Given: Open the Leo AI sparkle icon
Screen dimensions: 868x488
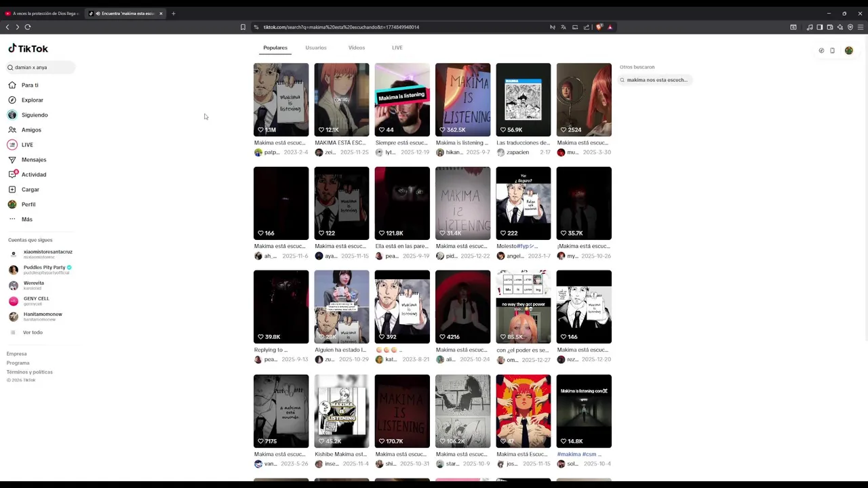Looking at the screenshot, I should 840,27.
